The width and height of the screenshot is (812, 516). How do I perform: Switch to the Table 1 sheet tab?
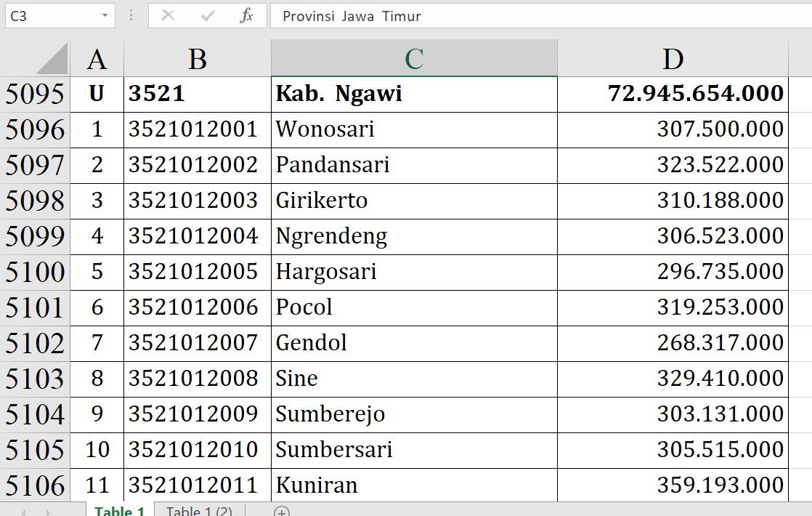pos(119,511)
